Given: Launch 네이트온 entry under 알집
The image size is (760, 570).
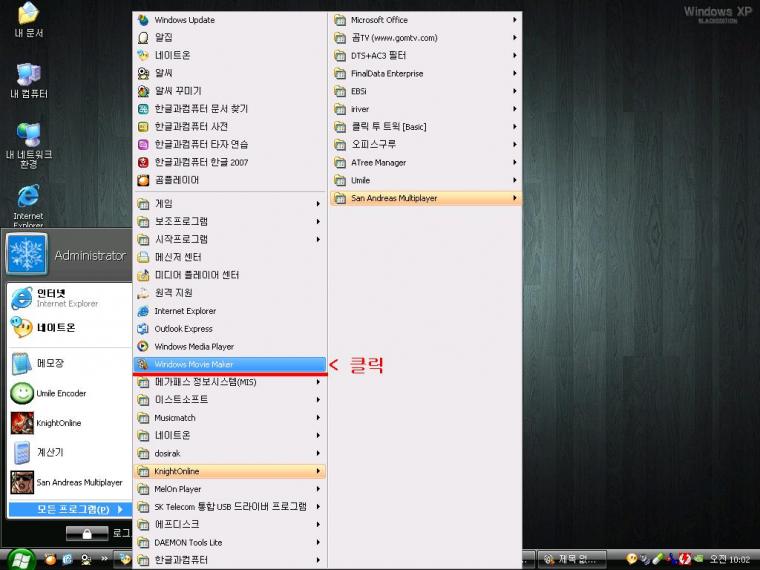Looking at the screenshot, I should tap(229, 55).
